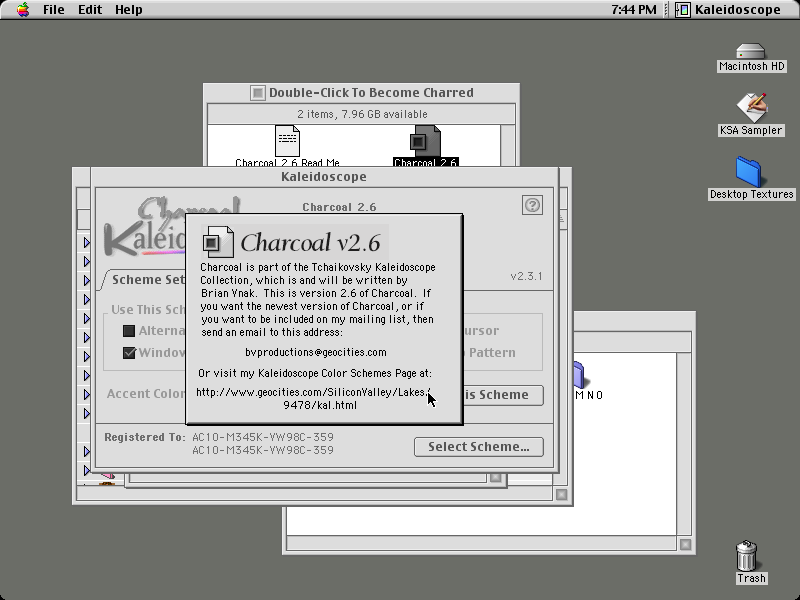Open the Help menu
This screenshot has height=600, width=800.
(129, 10)
